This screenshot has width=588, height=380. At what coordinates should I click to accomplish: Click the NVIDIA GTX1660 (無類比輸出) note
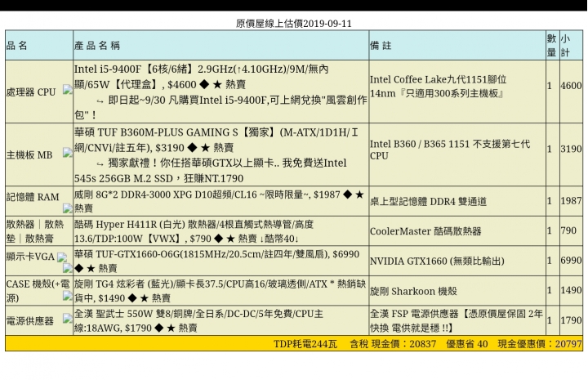pyautogui.click(x=437, y=261)
